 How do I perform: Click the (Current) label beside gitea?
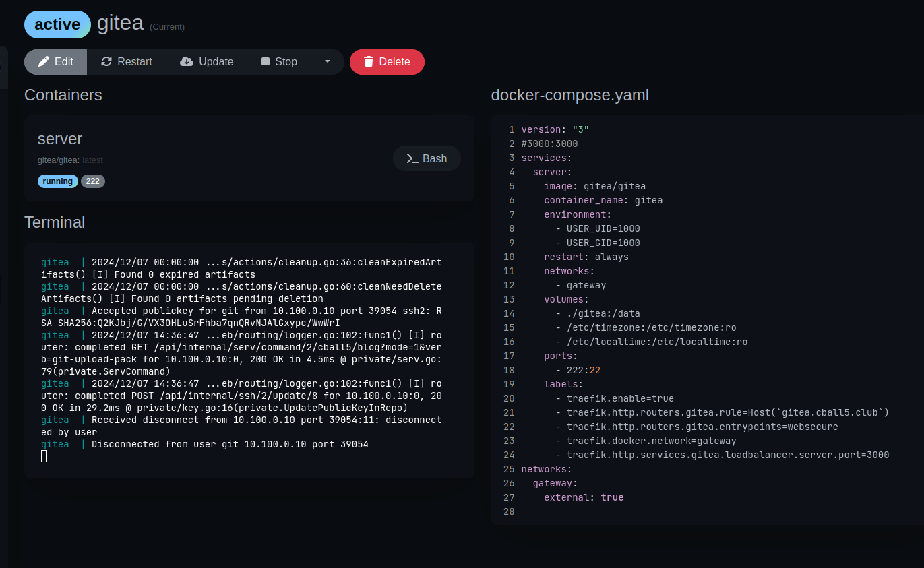(167, 27)
